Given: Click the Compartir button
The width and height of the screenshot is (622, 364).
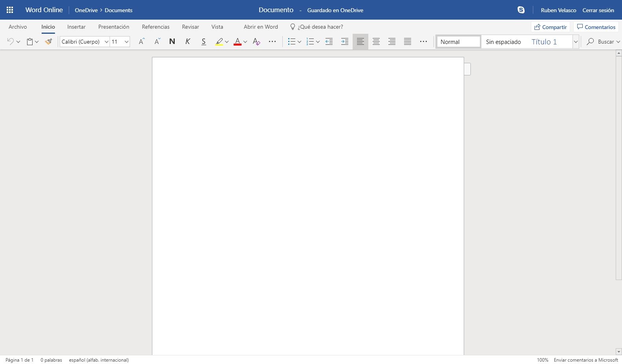Looking at the screenshot, I should (x=551, y=27).
